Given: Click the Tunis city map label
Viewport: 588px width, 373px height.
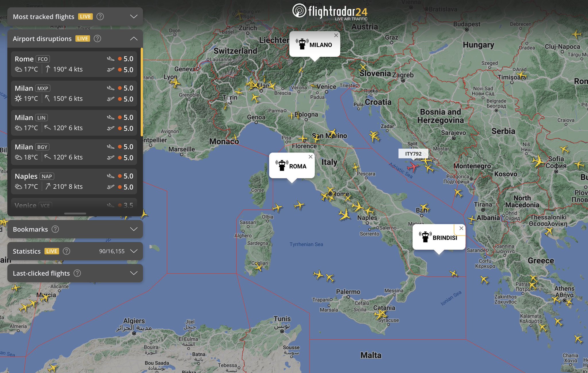Looking at the screenshot, I should (x=282, y=319).
